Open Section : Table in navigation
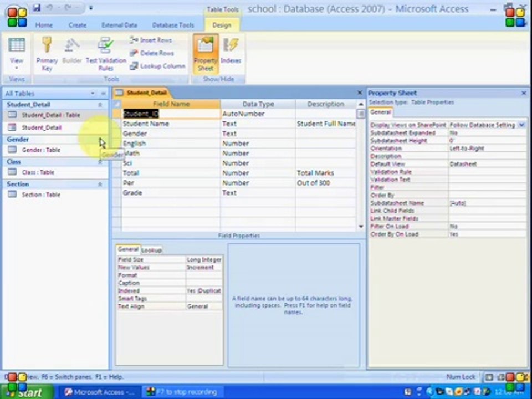 [40, 195]
